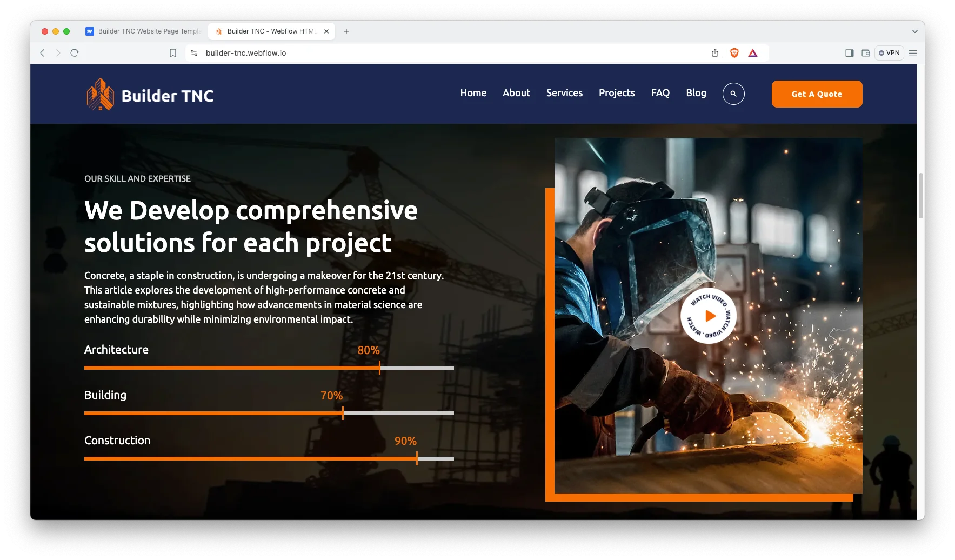Click the search magnifier icon in navbar
955x560 pixels.
click(733, 94)
